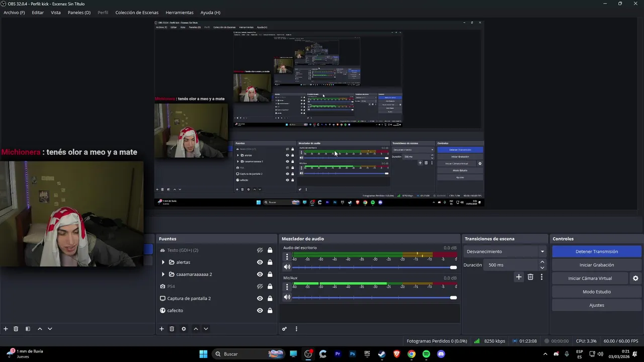
Task: Add a new source in Fuentes
Action: click(x=162, y=329)
